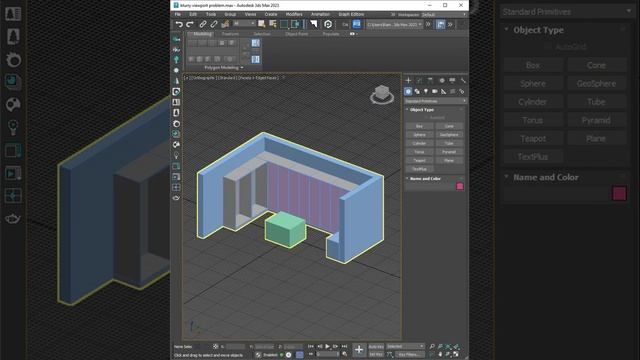Select the Helpers category icon
This screenshot has height=360, width=640.
444,91
